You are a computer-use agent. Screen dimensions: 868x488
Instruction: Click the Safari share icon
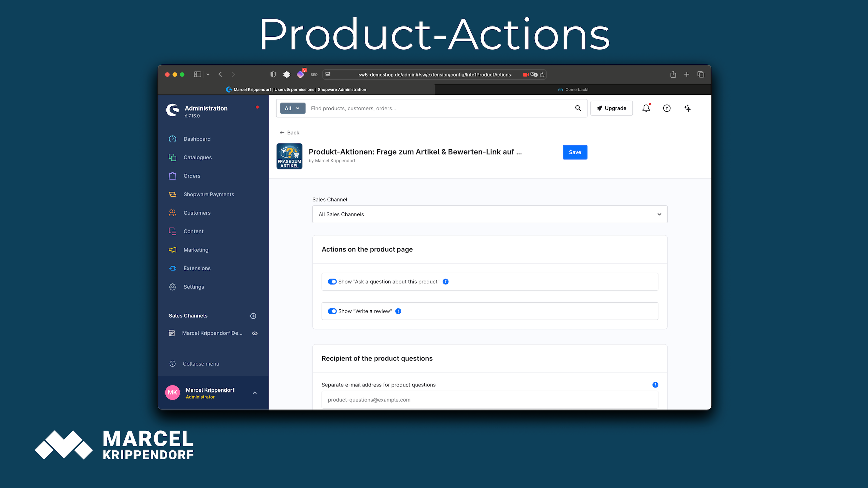(673, 75)
